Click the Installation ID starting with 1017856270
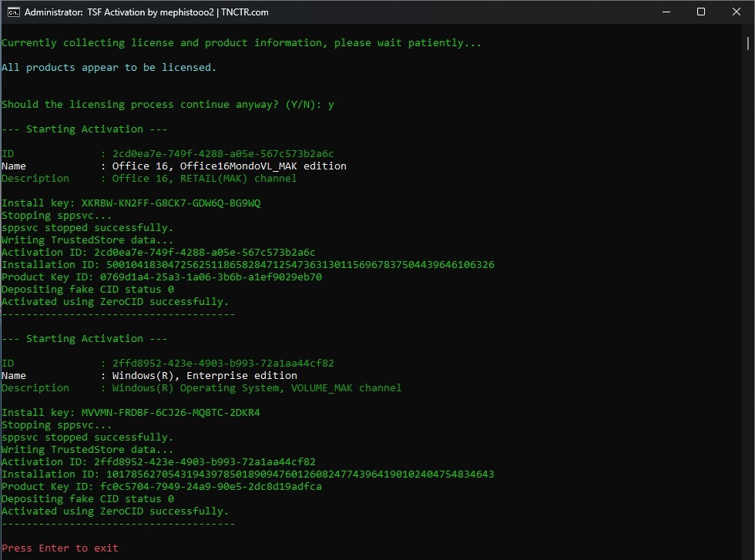755x560 pixels. pos(248,474)
